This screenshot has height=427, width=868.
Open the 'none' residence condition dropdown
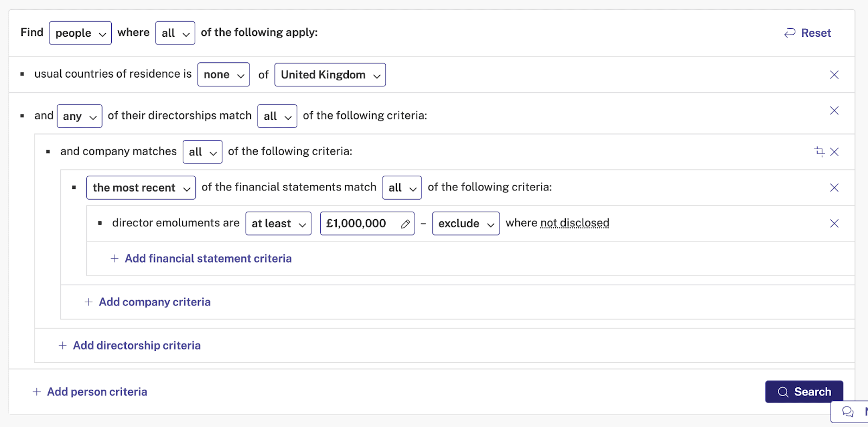(224, 75)
